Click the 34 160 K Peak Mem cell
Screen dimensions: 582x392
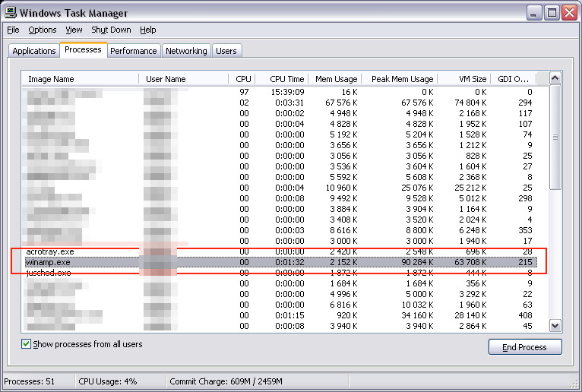coord(417,315)
